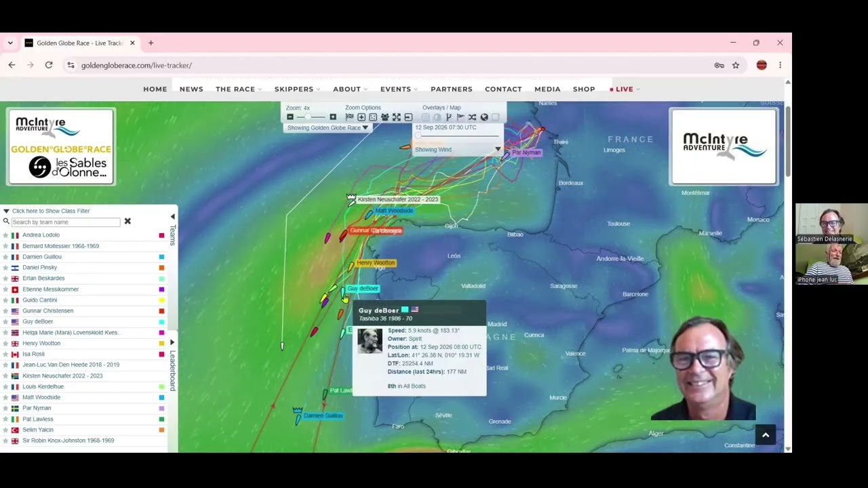This screenshot has height=488, width=868.
Task: Star Andrea Lodolo as favourite
Action: [x=5, y=235]
